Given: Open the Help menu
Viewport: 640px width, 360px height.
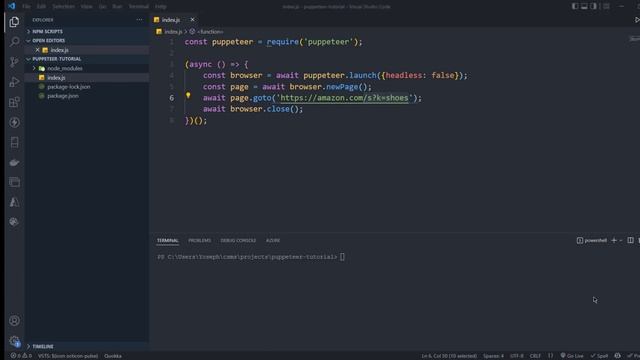Looking at the screenshot, I should [x=160, y=7].
